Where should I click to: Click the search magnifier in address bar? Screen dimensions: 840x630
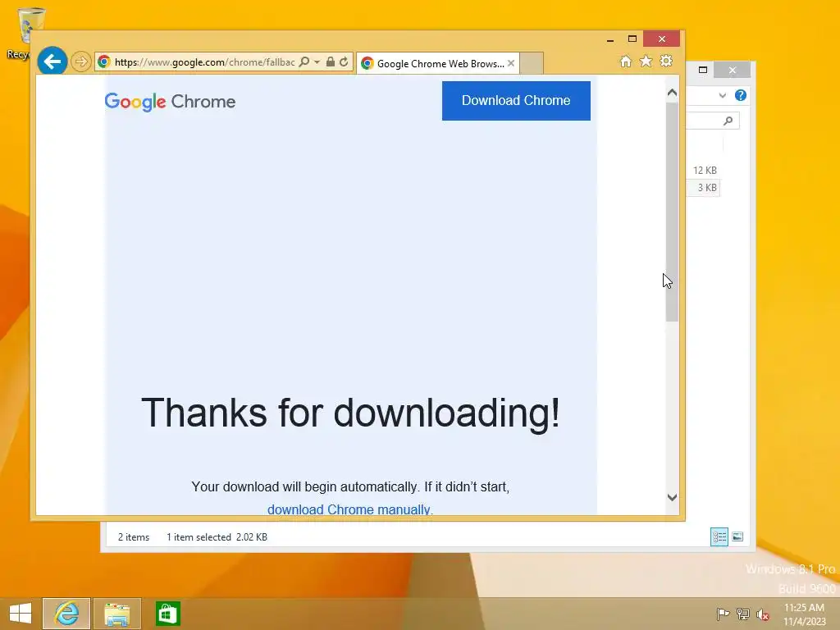[304, 62]
